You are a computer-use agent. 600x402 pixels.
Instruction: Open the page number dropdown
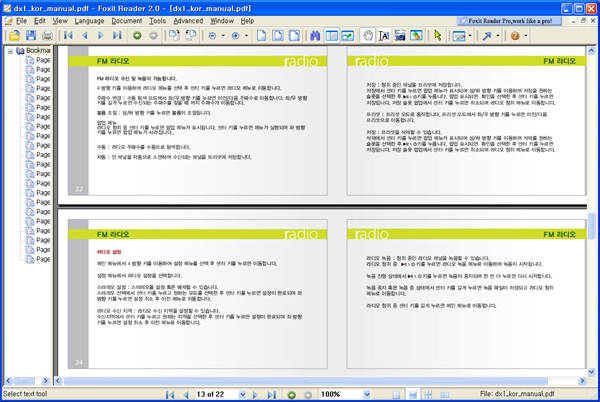pos(245,395)
